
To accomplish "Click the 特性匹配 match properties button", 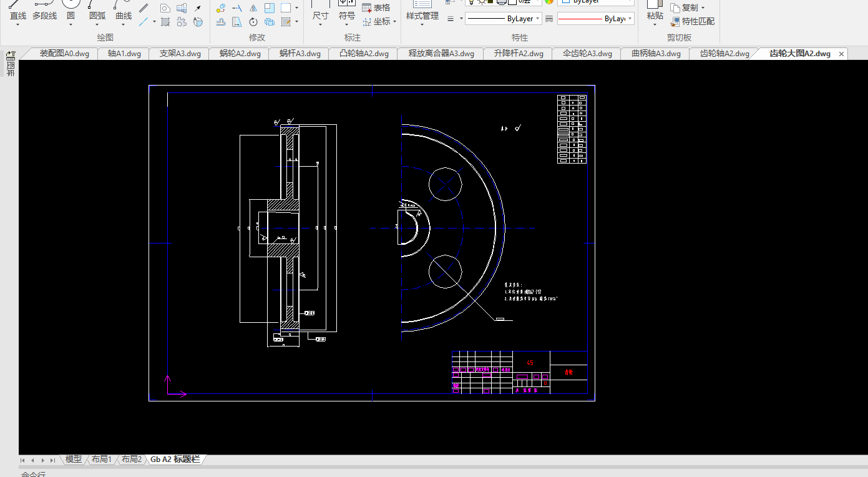I will 693,21.
